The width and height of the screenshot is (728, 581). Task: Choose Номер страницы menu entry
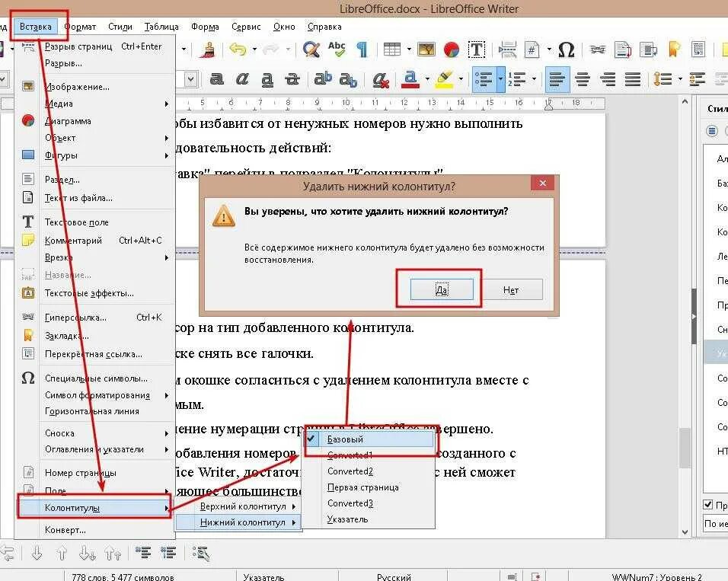[95, 473]
